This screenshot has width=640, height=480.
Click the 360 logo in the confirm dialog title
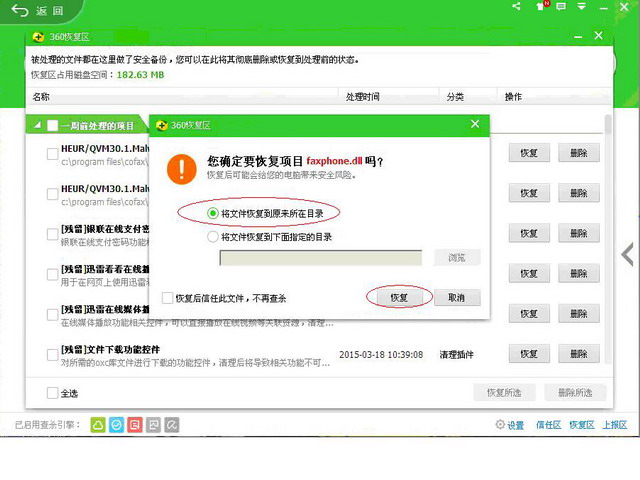tap(162, 125)
